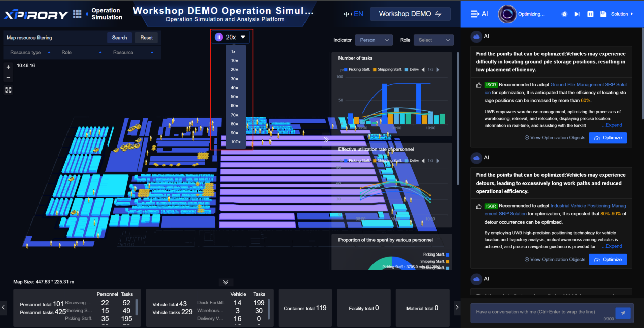Viewport: 644px width, 328px height.
Task: Select 50x playback speed option
Action: pos(234,97)
